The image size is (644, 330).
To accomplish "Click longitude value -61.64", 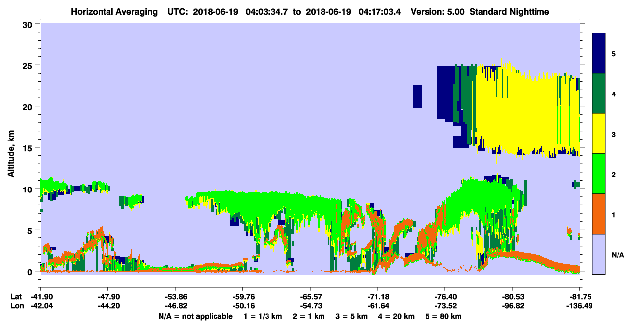I will [377, 306].
